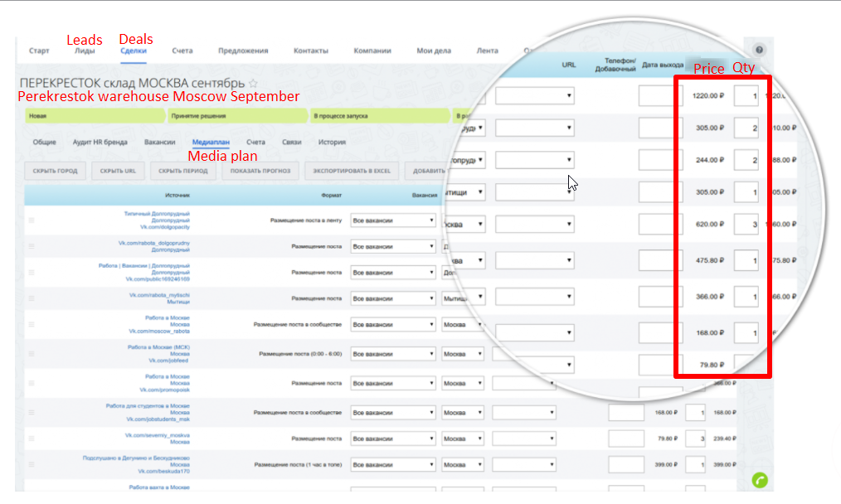The width and height of the screenshot is (841, 504).
Task: Open Все вакансии dropdown for Vk.com/beskuda170 row
Action: coord(393,465)
